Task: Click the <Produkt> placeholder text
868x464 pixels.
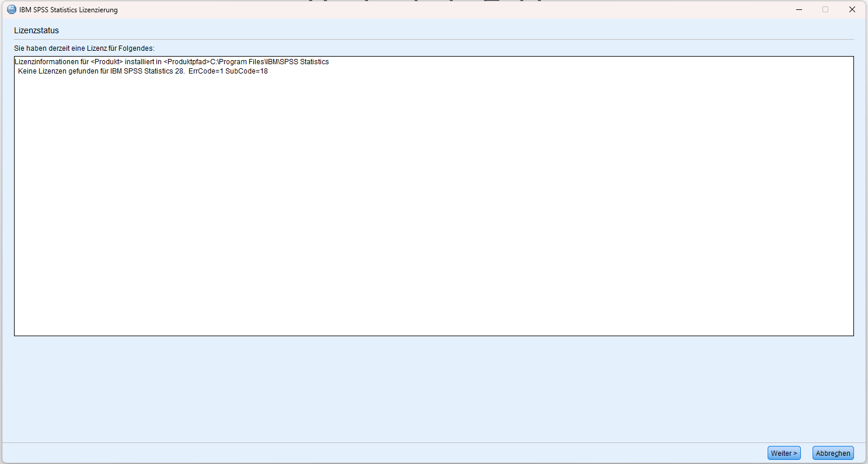Action: pyautogui.click(x=107, y=62)
